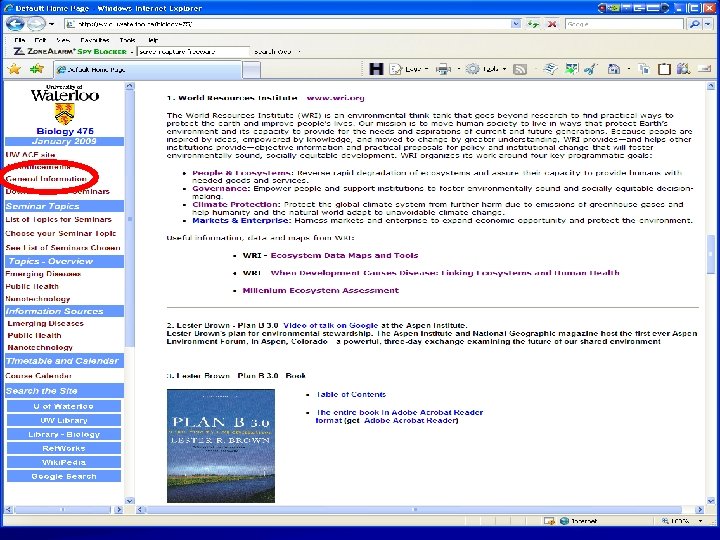Click the sidebar frame scroll-up arrow
This screenshot has height=540, width=720.
coord(129,86)
